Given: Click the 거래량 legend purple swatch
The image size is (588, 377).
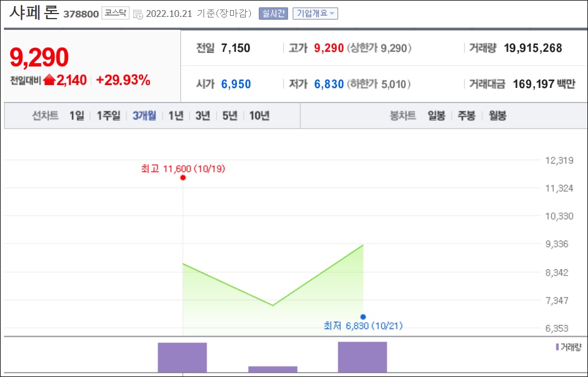Looking at the screenshot, I should (557, 347).
